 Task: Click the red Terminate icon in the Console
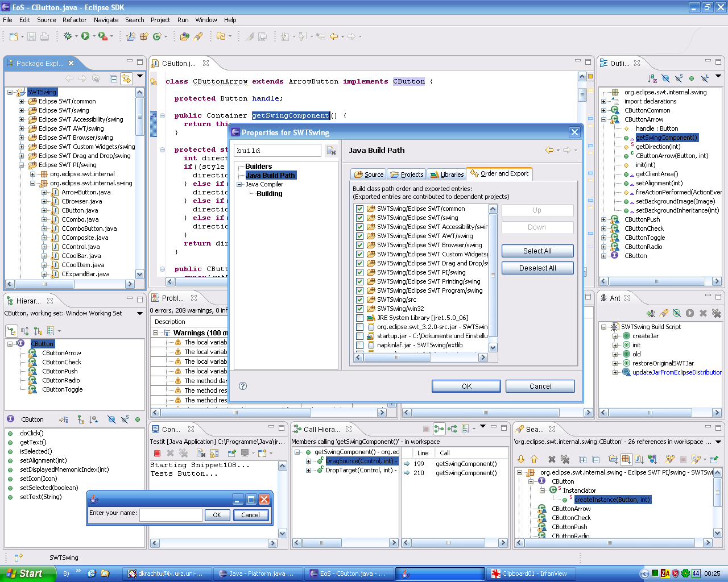[x=157, y=453]
